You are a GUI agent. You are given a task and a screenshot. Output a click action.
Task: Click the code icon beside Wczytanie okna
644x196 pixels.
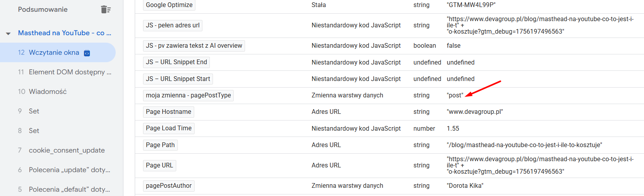point(87,53)
